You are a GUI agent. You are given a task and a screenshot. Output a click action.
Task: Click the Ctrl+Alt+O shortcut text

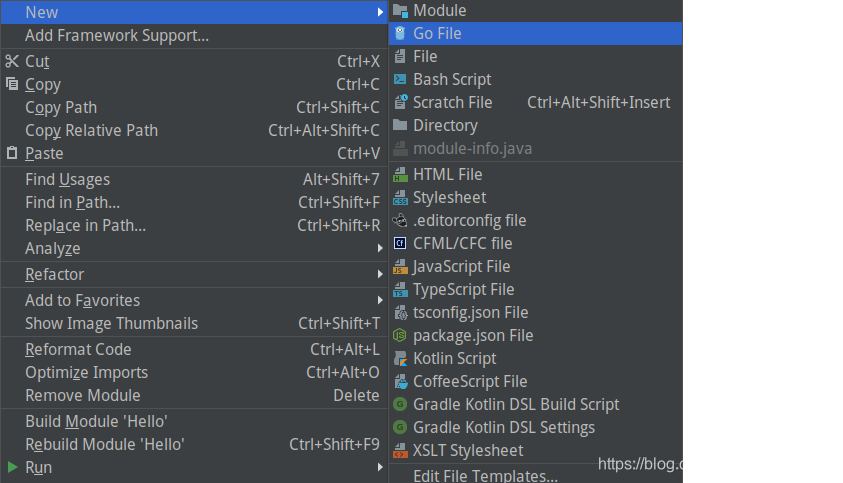[x=343, y=372]
